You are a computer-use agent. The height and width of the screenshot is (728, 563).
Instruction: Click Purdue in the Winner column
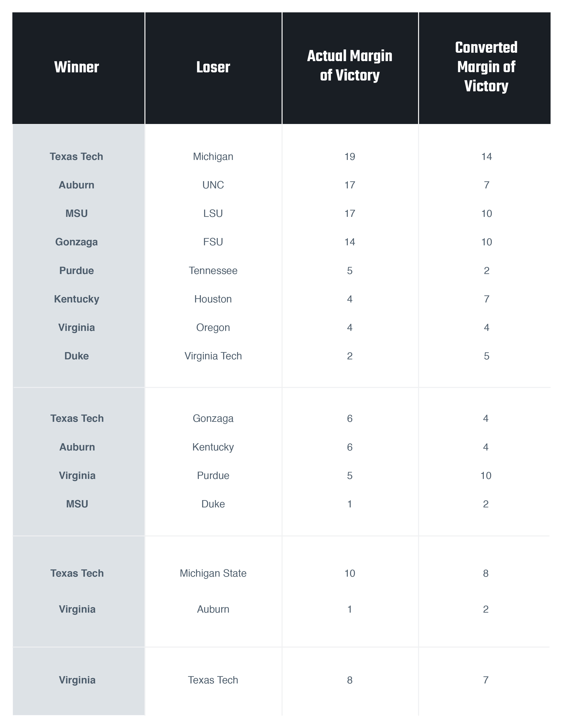click(x=76, y=270)
